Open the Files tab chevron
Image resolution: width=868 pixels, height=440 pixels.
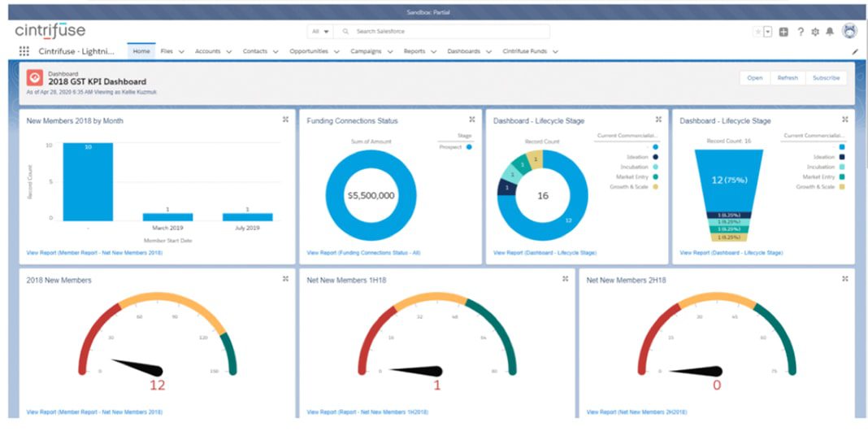pos(181,51)
